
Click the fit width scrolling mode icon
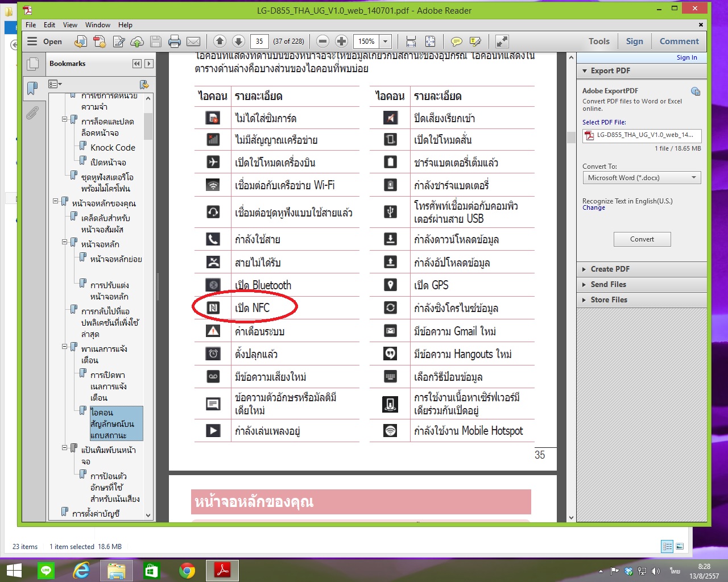click(411, 41)
